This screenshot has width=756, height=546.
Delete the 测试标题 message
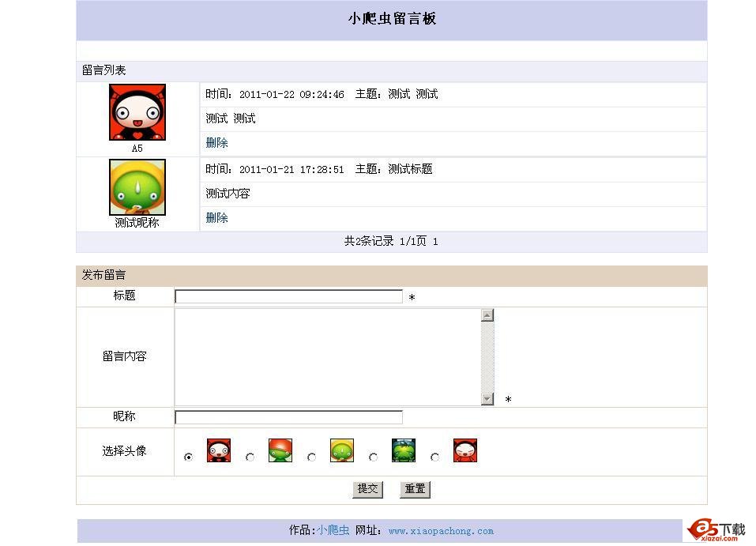[216, 217]
